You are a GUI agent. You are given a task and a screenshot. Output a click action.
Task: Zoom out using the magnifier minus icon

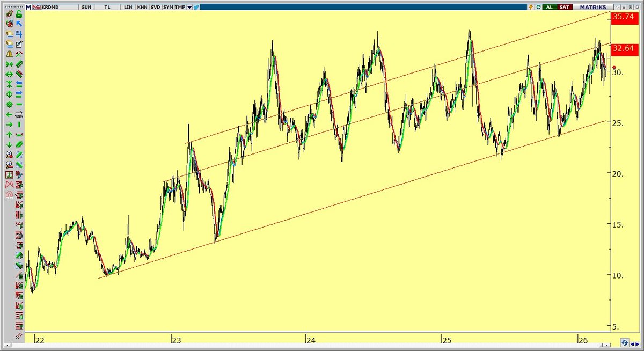point(9,165)
